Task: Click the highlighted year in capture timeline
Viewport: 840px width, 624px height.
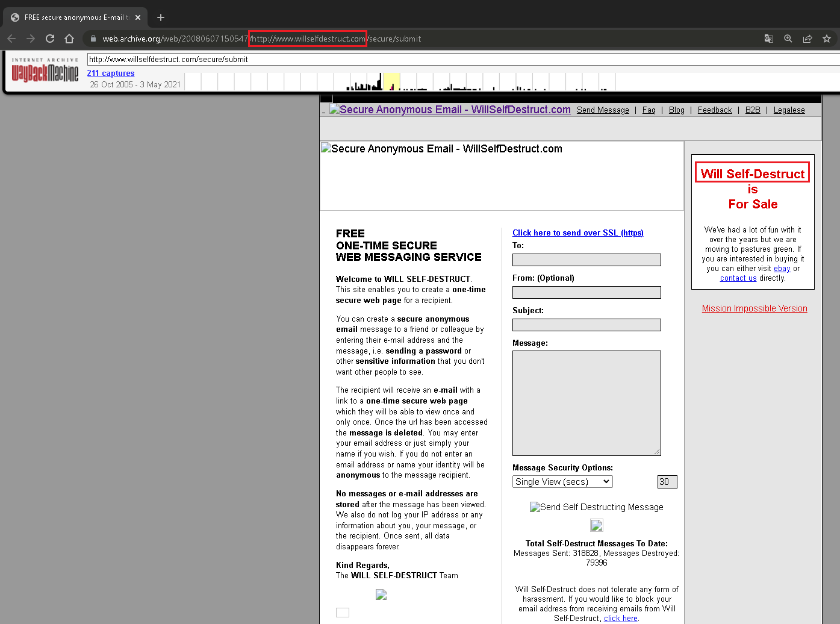Action: tap(391, 81)
